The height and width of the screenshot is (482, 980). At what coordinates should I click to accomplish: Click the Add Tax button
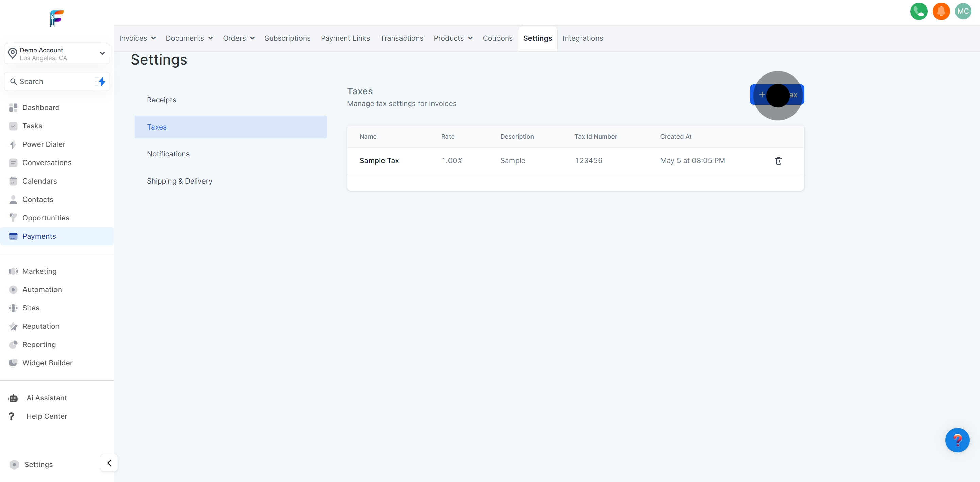[777, 94]
